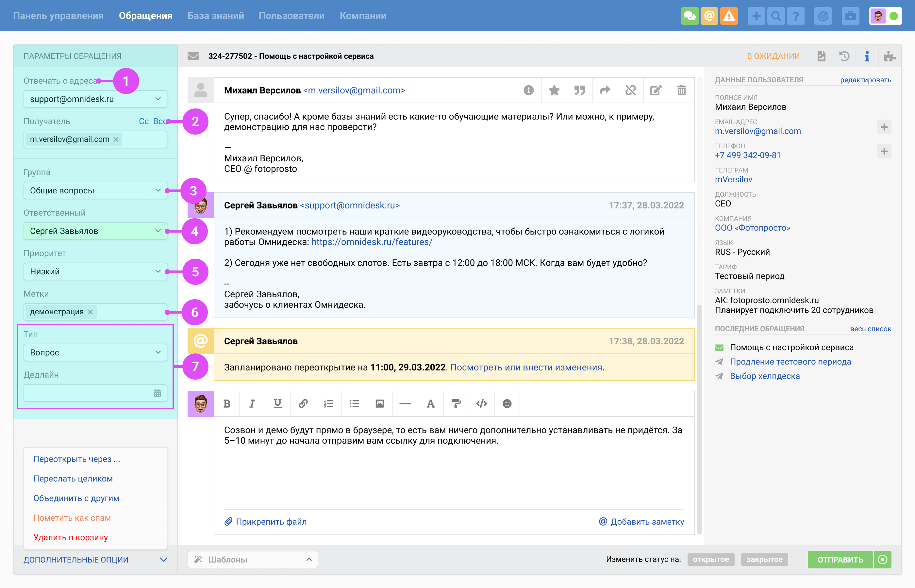Select status "открытое" before sending
The image size is (915, 588).
coord(711,559)
